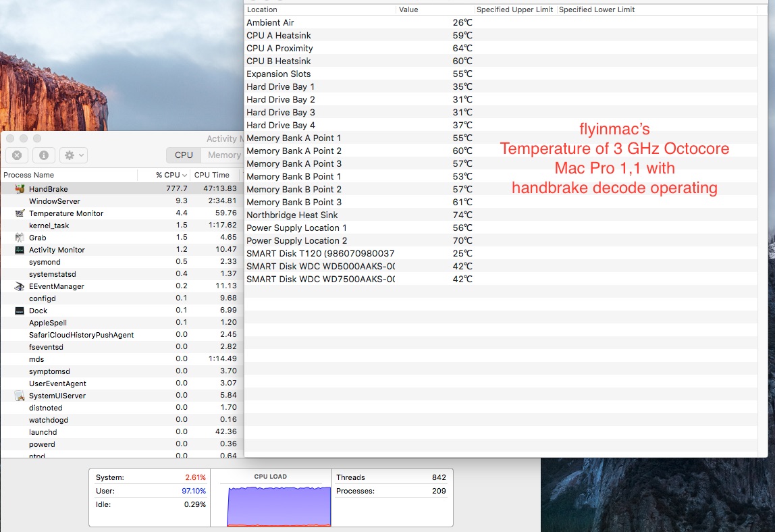Select the Ambient Air sensor row
Viewport: 775px width, 532px height.
click(x=501, y=22)
